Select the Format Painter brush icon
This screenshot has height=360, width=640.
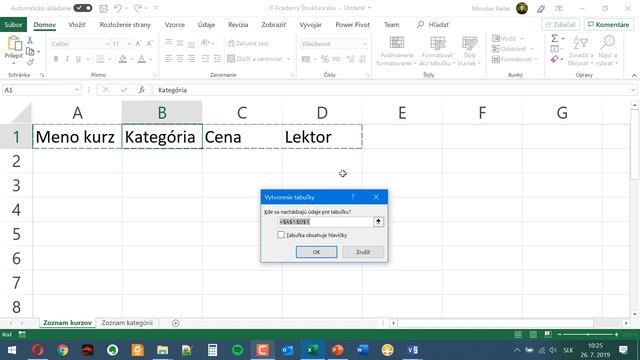(30, 62)
